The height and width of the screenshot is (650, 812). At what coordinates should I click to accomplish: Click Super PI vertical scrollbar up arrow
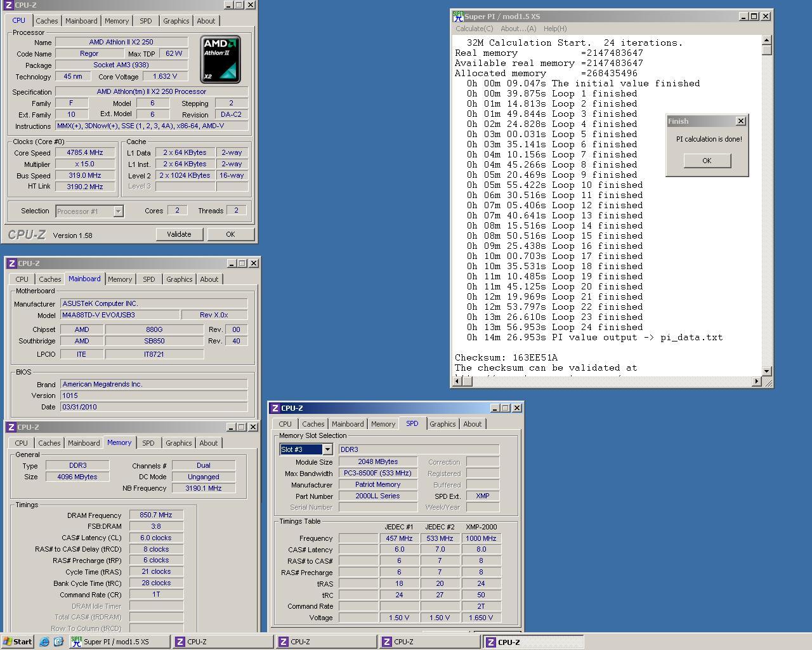coord(767,40)
